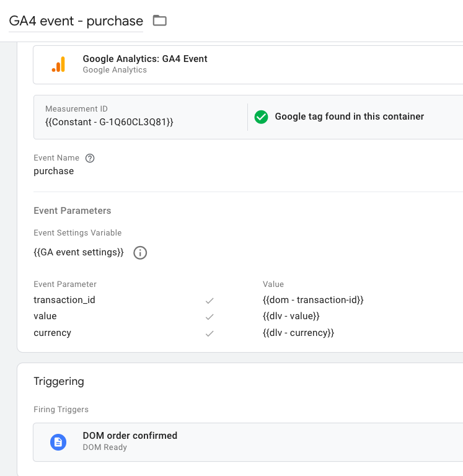This screenshot has height=476, width=463.
Task: Click the Value column header
Action: coord(273,284)
